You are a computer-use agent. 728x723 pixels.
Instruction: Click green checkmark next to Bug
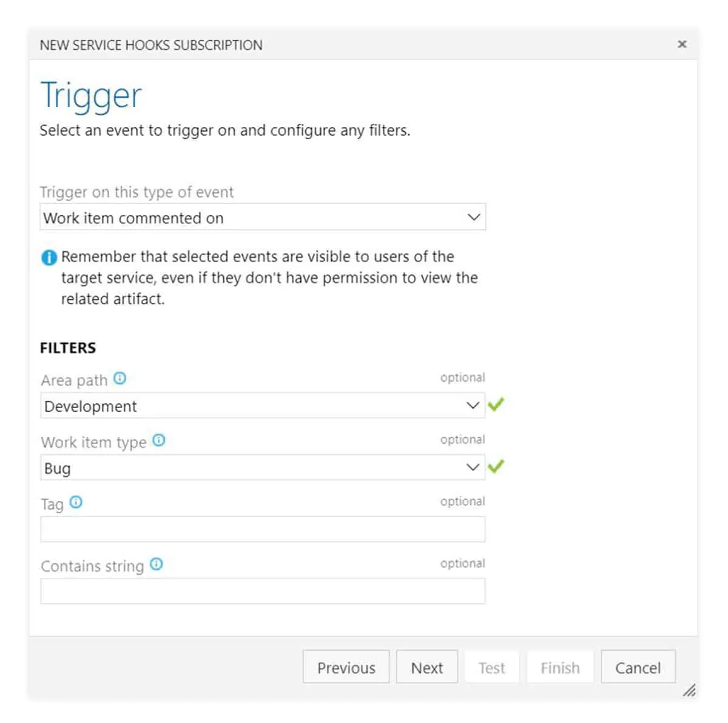coord(496,466)
